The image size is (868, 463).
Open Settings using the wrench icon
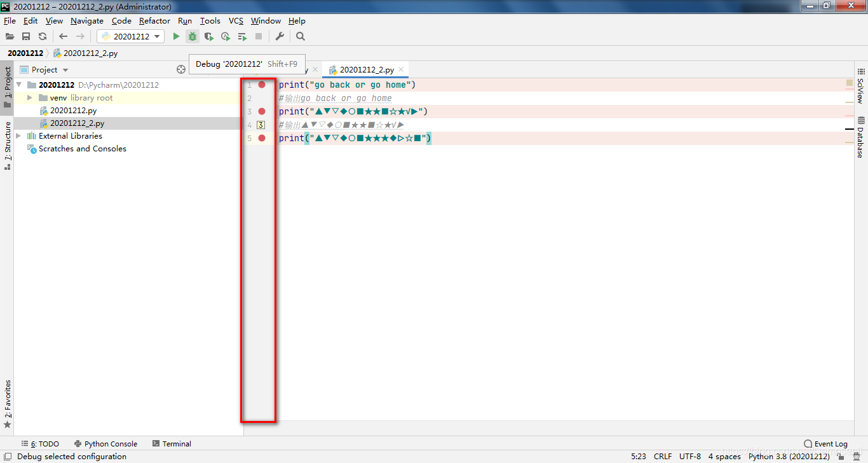(280, 36)
